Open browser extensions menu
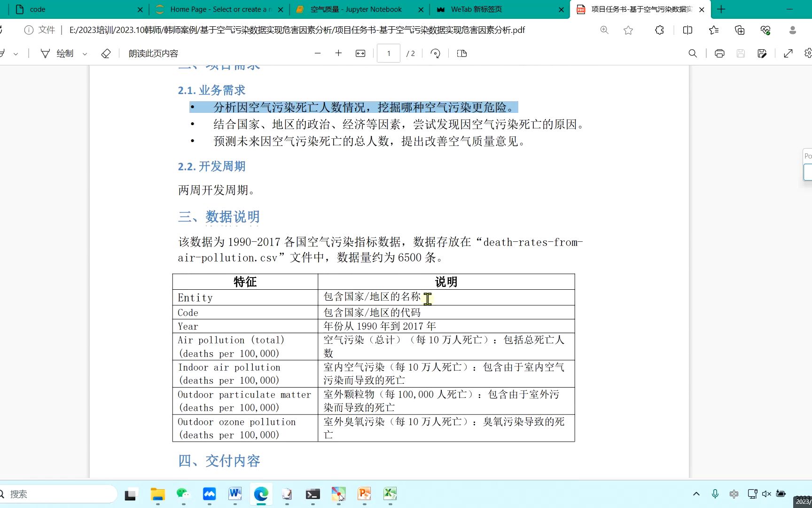812x508 pixels. [659, 30]
